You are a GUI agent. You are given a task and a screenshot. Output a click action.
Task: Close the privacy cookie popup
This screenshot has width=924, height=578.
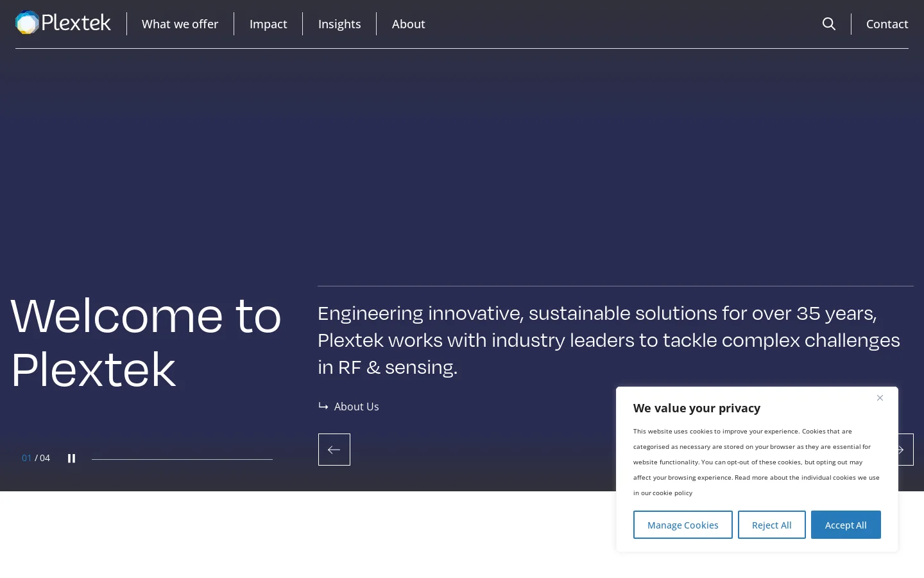pos(880,398)
